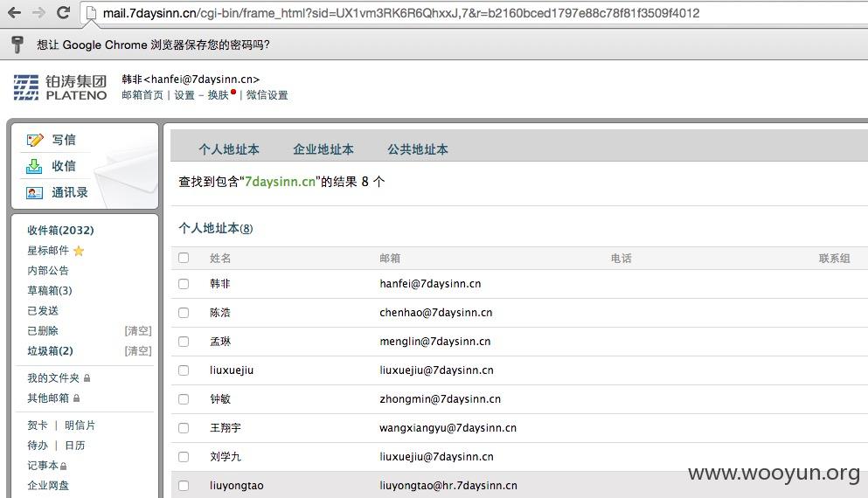Click 清空 next to 已删除

[x=138, y=331]
